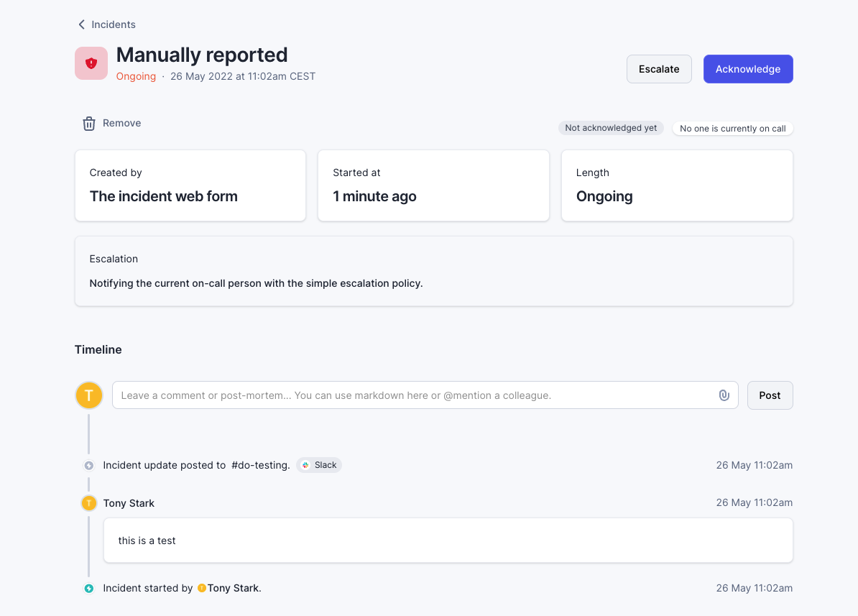
Task: Click the paperclip attachment icon
Action: pos(724,395)
